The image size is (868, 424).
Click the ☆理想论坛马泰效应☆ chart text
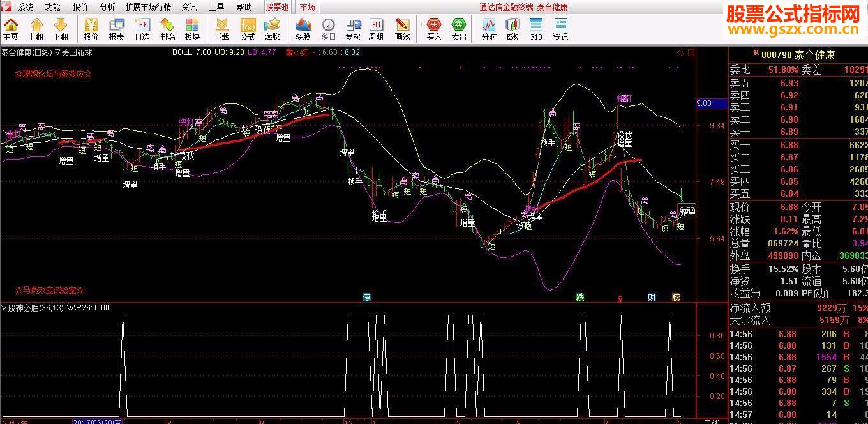[54, 73]
